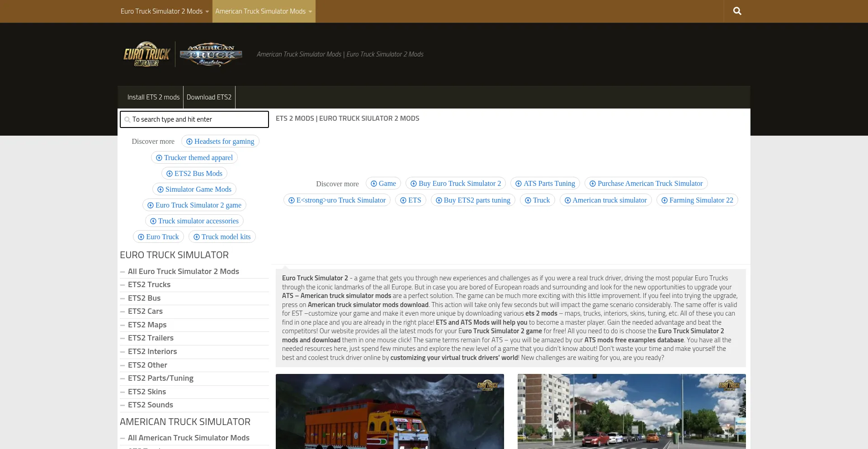Open All American Truck Simulator Mods
The image size is (868, 449).
(189, 438)
